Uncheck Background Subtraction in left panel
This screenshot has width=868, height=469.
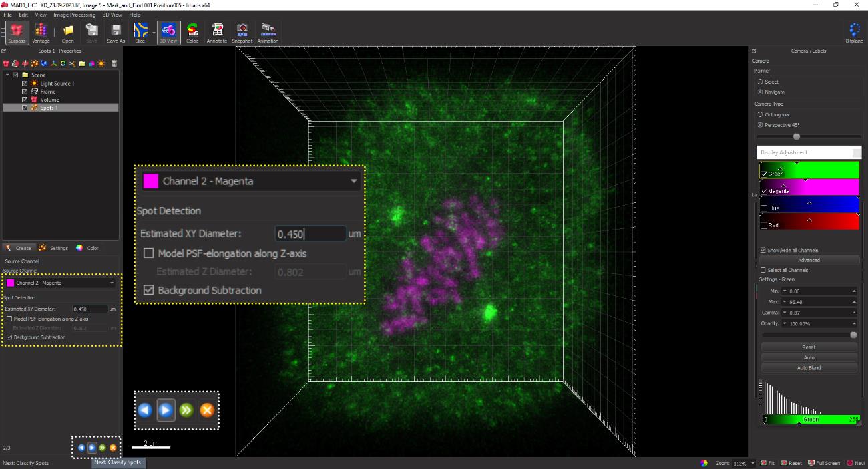tap(9, 337)
